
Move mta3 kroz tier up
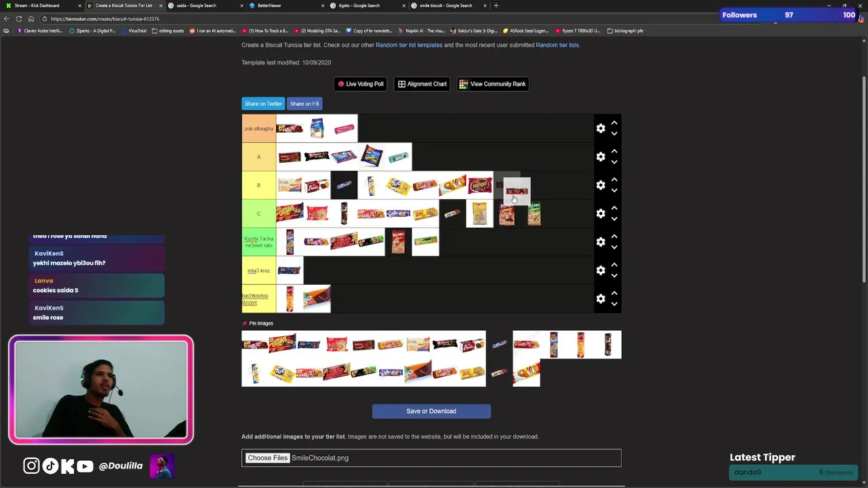coord(614,265)
